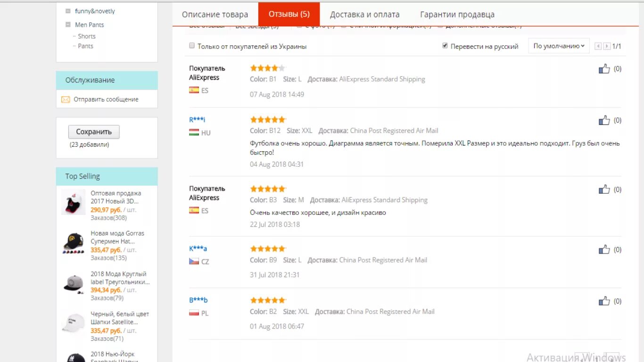The image size is (644, 362).
Task: Click the Hungary flag under R***i
Action: coord(194,132)
